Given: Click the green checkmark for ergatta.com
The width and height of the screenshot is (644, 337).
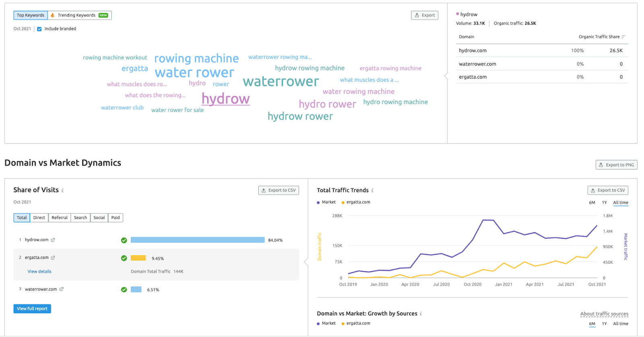Looking at the screenshot, I should click(x=124, y=258).
